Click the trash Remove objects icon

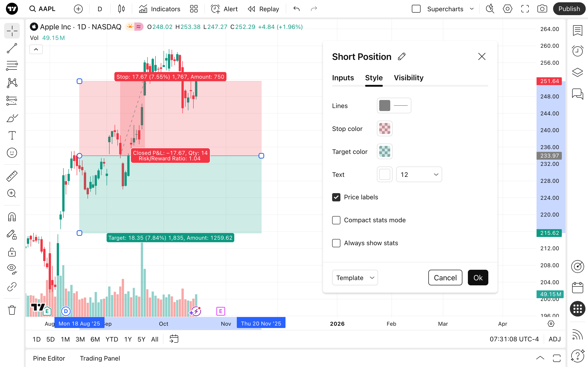(12, 310)
